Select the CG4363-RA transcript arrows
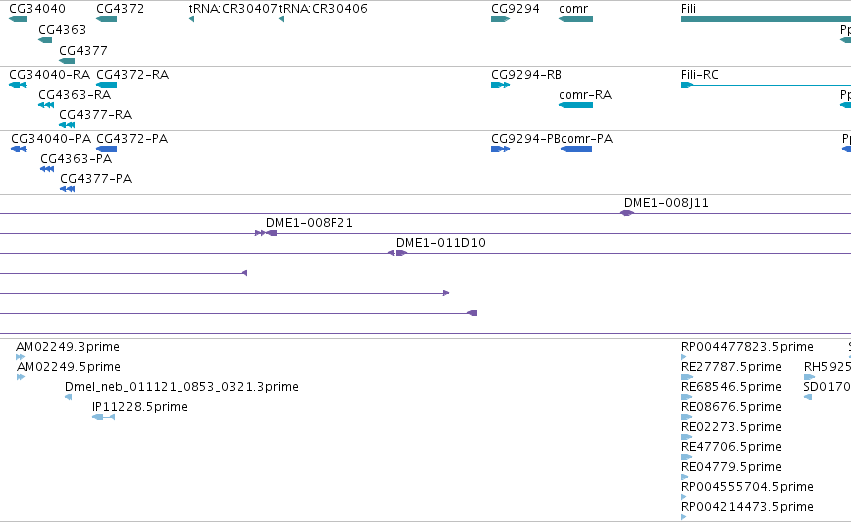Viewport: 851px width, 522px height. click(x=46, y=105)
